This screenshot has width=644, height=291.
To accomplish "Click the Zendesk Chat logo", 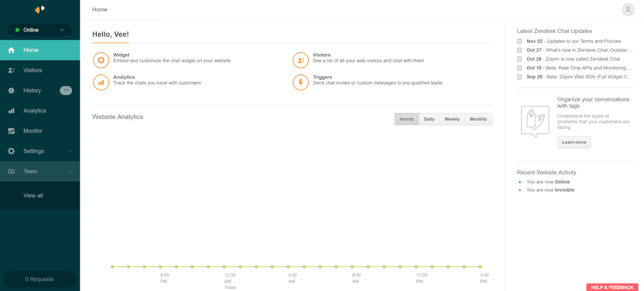I will 39,9.
